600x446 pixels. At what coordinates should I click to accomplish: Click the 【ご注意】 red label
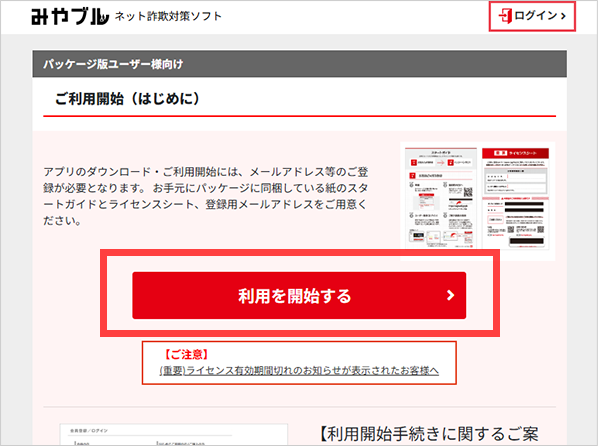pyautogui.click(x=187, y=354)
